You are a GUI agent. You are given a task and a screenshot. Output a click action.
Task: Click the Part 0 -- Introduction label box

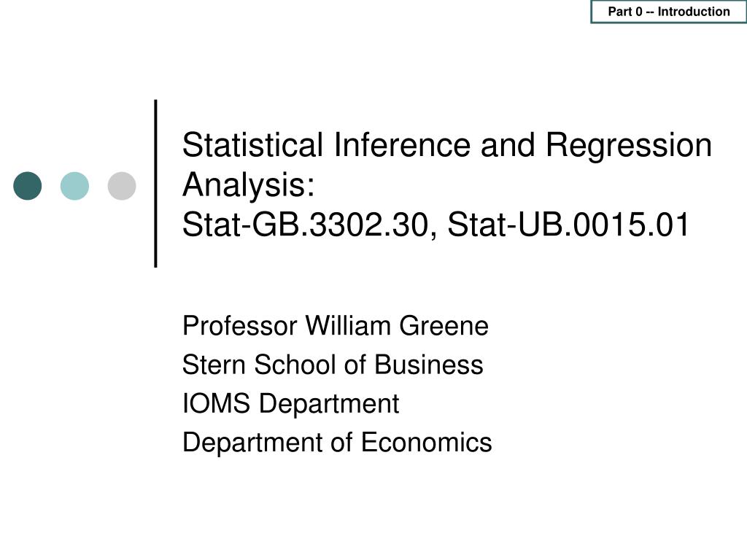[668, 12]
